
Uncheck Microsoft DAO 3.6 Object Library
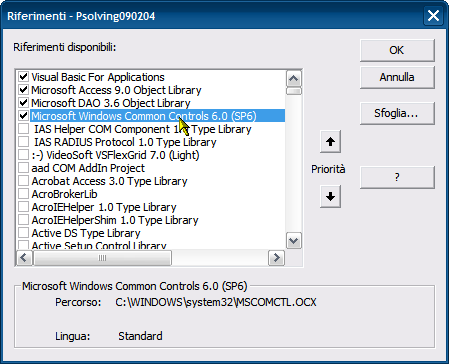[23, 103]
